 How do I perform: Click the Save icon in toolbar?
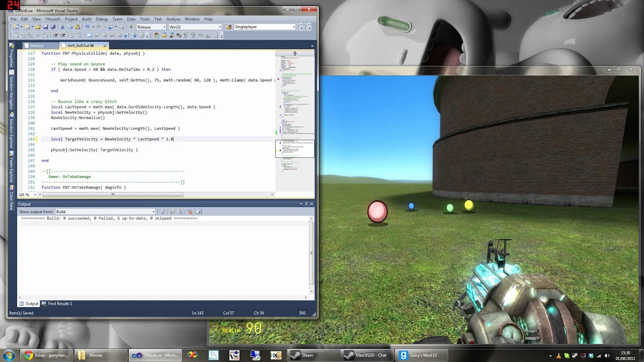(46, 27)
